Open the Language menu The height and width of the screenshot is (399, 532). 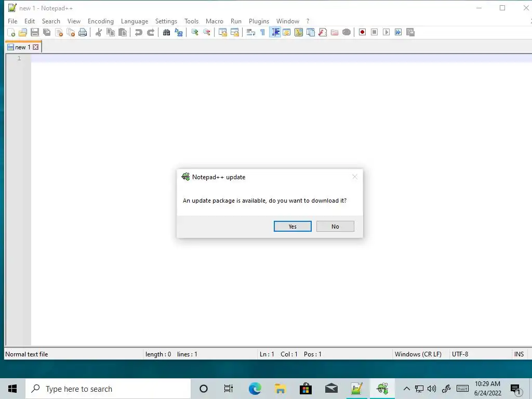[x=135, y=21]
